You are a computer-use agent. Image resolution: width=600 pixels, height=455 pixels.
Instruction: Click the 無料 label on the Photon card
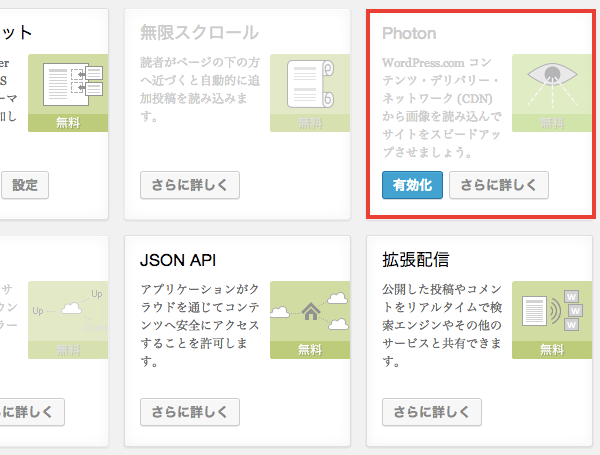point(552,123)
